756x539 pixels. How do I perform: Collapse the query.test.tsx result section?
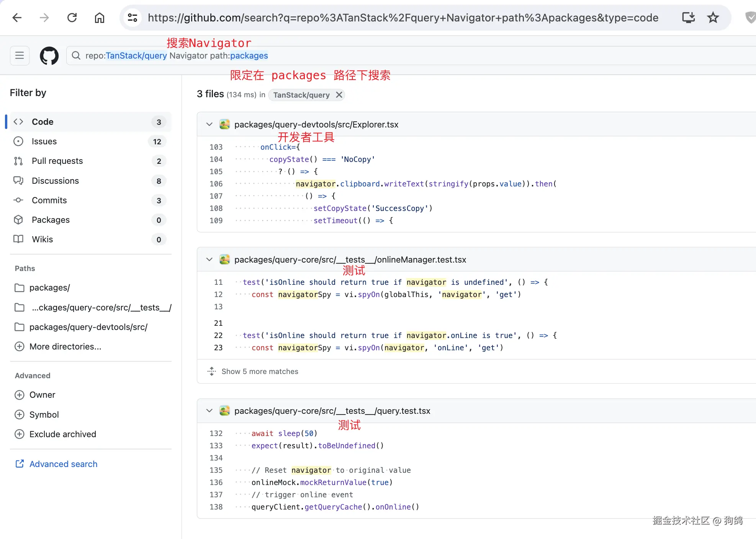(209, 410)
